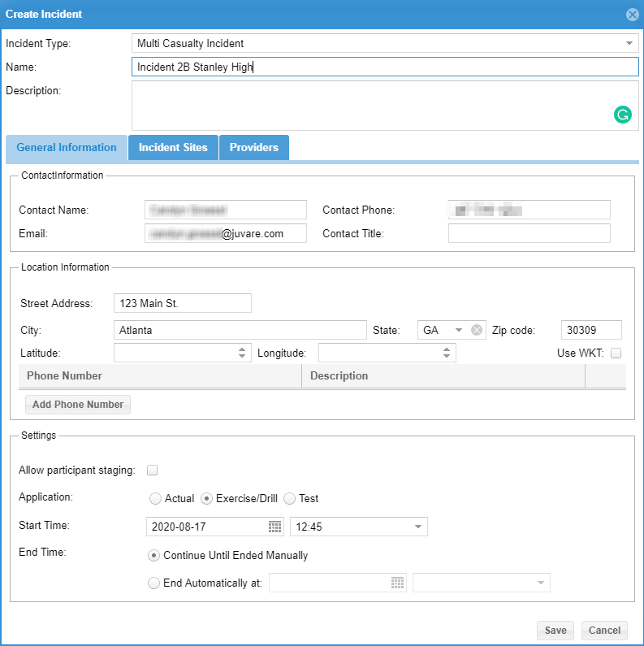Click the Street Address field
The width and height of the screenshot is (644, 646).
click(x=183, y=303)
